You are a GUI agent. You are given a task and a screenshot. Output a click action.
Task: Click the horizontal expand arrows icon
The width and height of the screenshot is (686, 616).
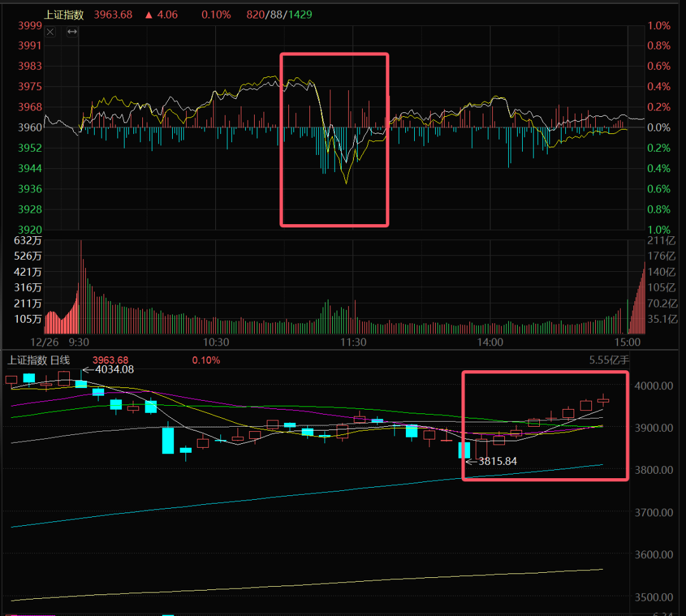click(72, 32)
